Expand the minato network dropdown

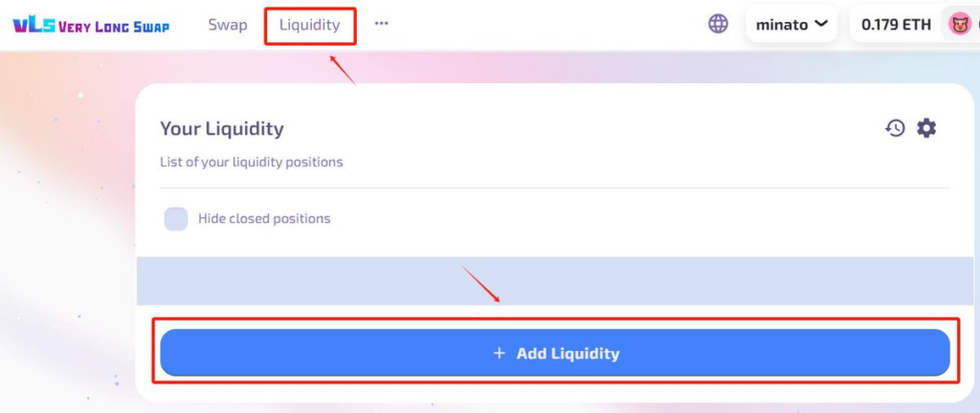tap(791, 25)
